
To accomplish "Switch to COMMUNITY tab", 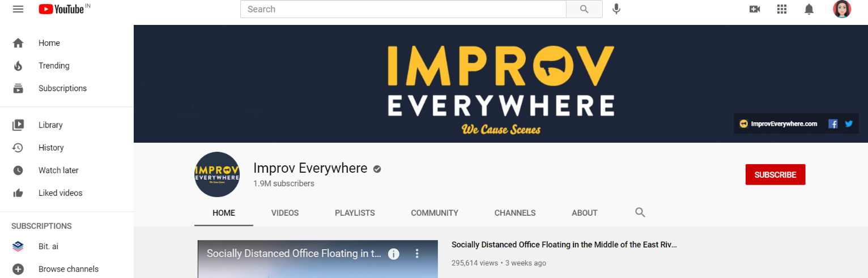I will pyautogui.click(x=435, y=213).
